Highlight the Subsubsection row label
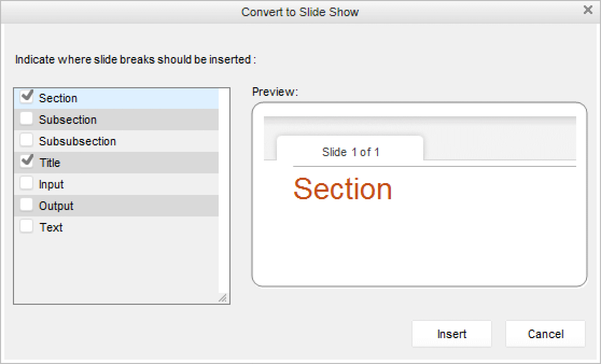The width and height of the screenshot is (601, 364). pyautogui.click(x=78, y=141)
